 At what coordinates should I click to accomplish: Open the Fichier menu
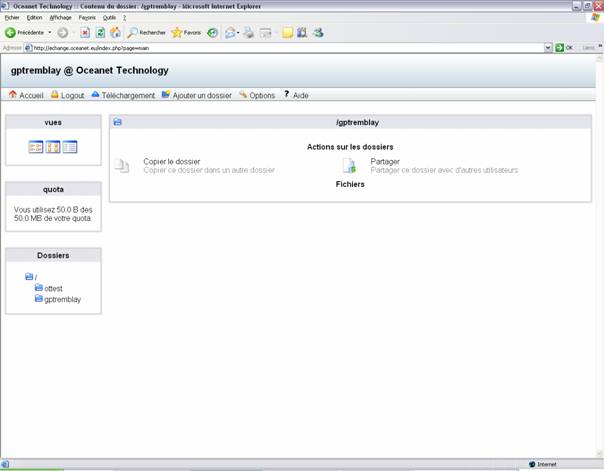(12, 18)
